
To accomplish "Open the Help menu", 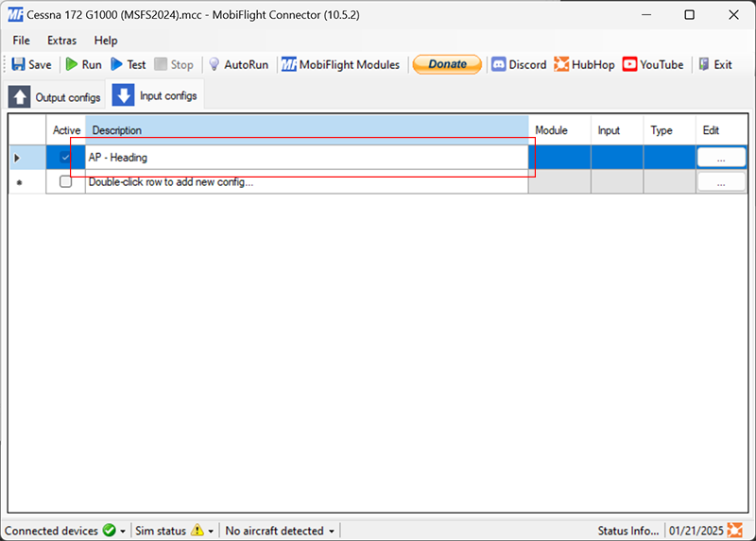I will [106, 41].
